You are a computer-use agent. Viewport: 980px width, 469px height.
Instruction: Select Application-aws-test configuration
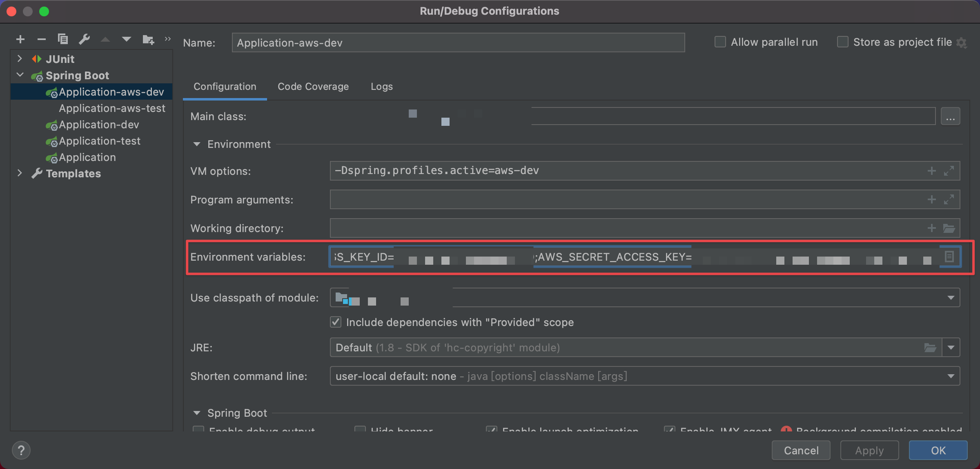coord(112,108)
